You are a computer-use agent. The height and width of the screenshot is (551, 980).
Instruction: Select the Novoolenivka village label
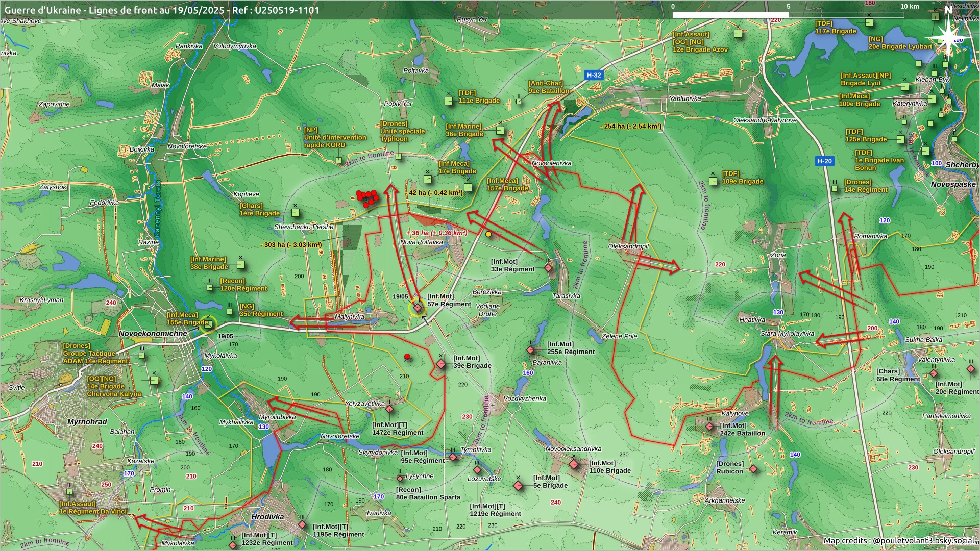coord(552,163)
